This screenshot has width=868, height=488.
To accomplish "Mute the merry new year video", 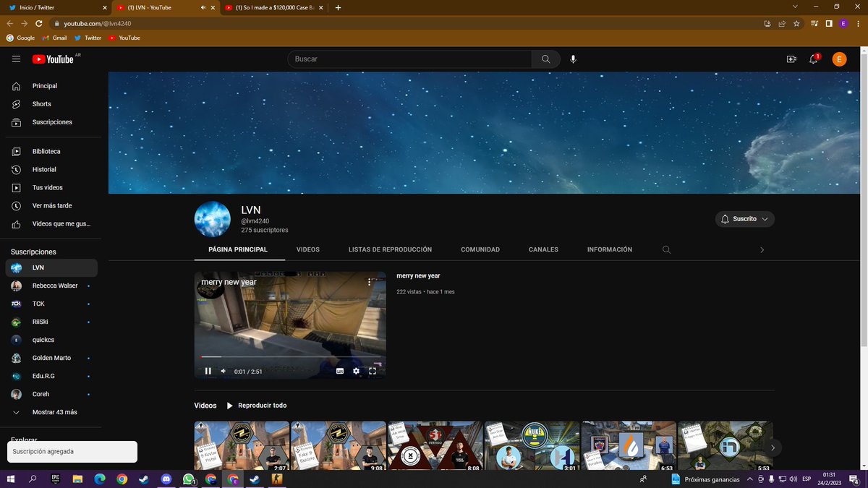I will click(x=224, y=371).
